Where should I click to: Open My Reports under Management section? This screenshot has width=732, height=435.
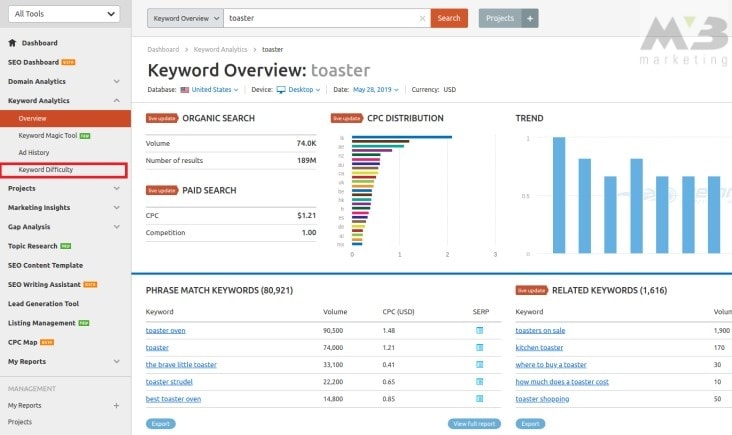tap(24, 406)
